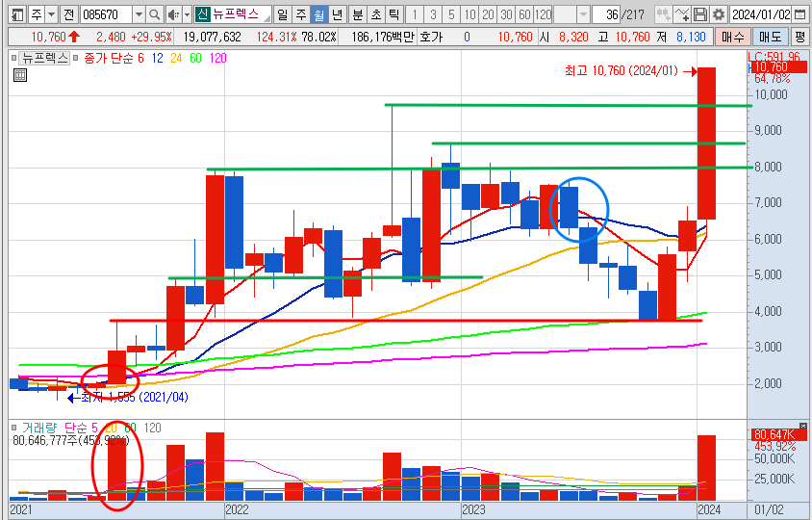Click the 186,176백만 trade amount
Screen dimensions: 812x520
[383, 37]
